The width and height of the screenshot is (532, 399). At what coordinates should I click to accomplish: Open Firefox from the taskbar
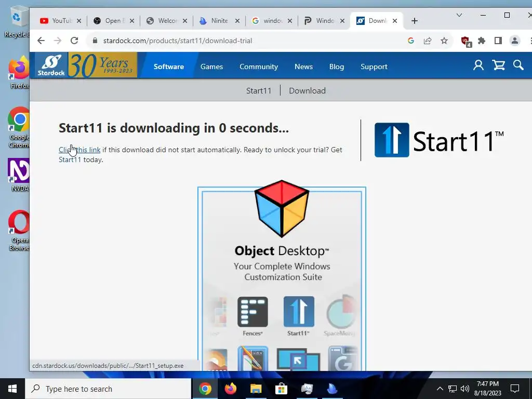tap(230, 389)
